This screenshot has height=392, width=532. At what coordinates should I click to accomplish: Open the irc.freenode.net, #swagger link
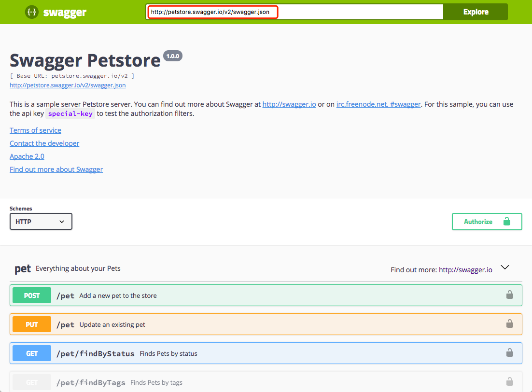[x=378, y=104]
